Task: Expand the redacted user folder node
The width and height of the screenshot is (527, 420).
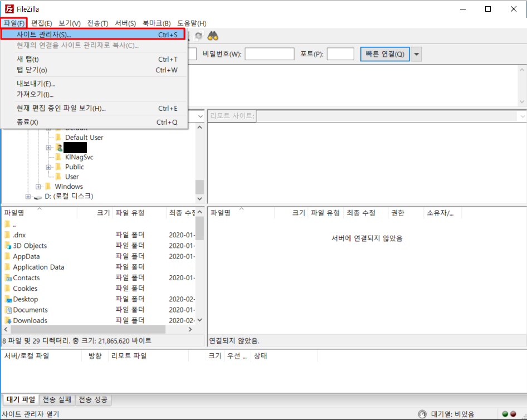Action: pyautogui.click(x=48, y=148)
